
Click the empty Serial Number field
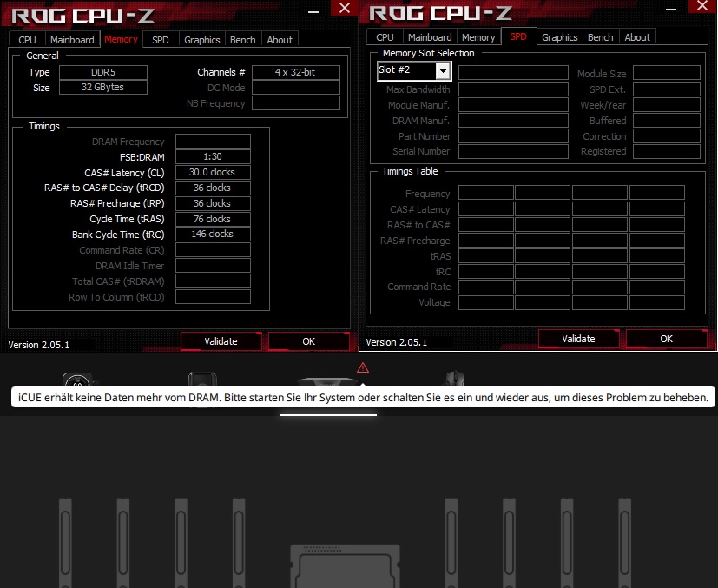513,152
